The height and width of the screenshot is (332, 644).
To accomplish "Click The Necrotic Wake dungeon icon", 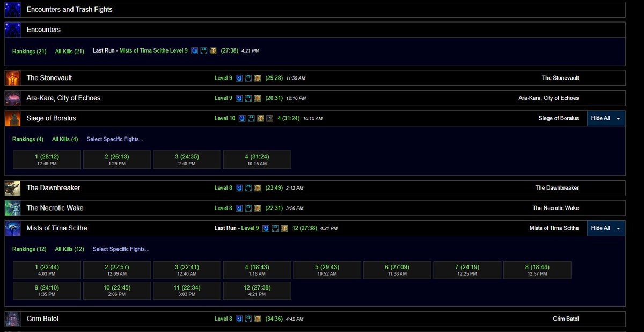I will (x=13, y=208).
